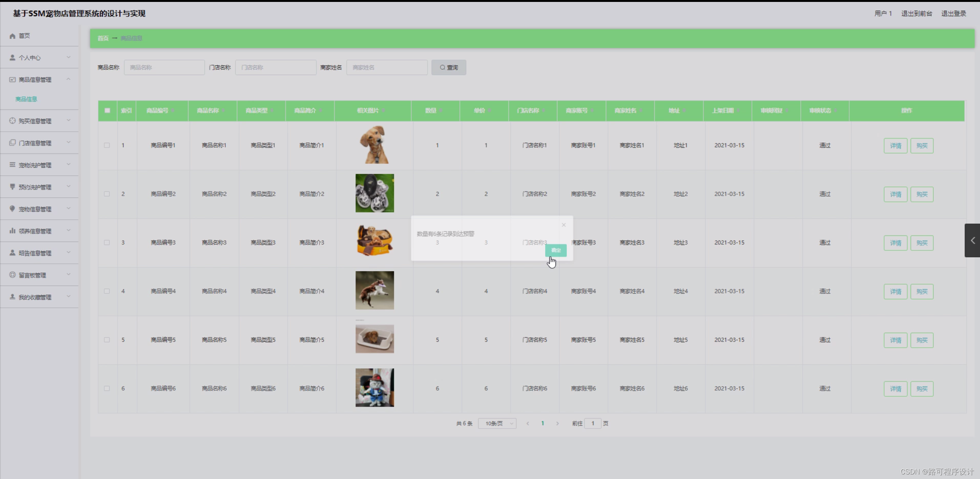
Task: Open the collapsed right side panel arrow
Action: tap(972, 240)
